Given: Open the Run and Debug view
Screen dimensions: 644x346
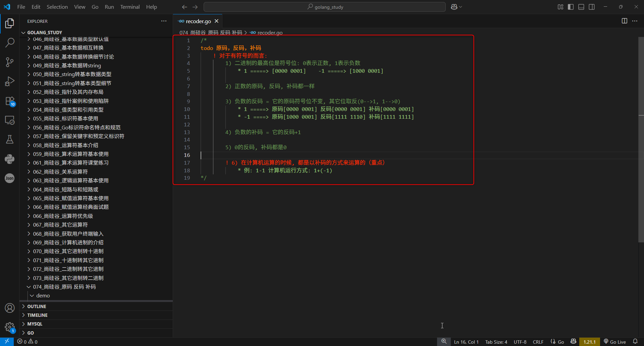Looking at the screenshot, I should pyautogui.click(x=10, y=81).
